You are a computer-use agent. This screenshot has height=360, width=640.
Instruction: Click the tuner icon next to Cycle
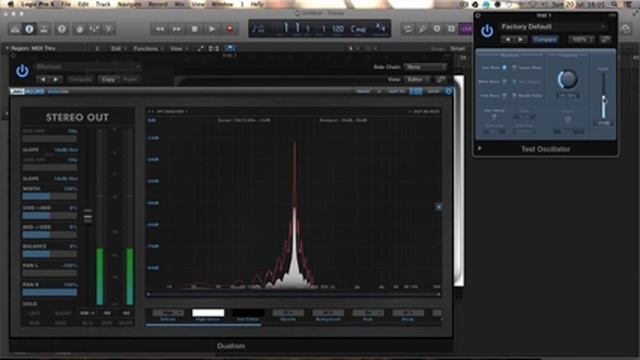[x=422, y=29]
